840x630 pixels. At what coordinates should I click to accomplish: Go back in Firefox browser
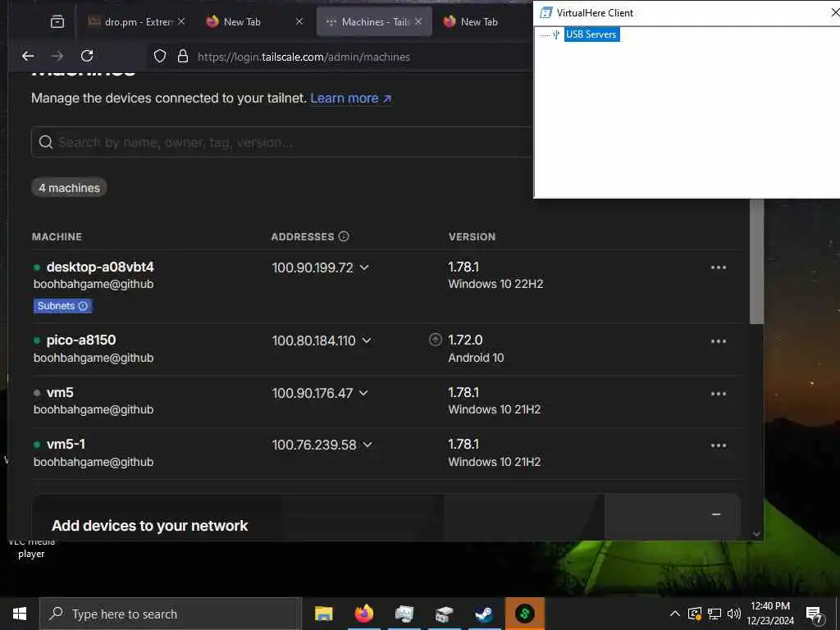[28, 56]
